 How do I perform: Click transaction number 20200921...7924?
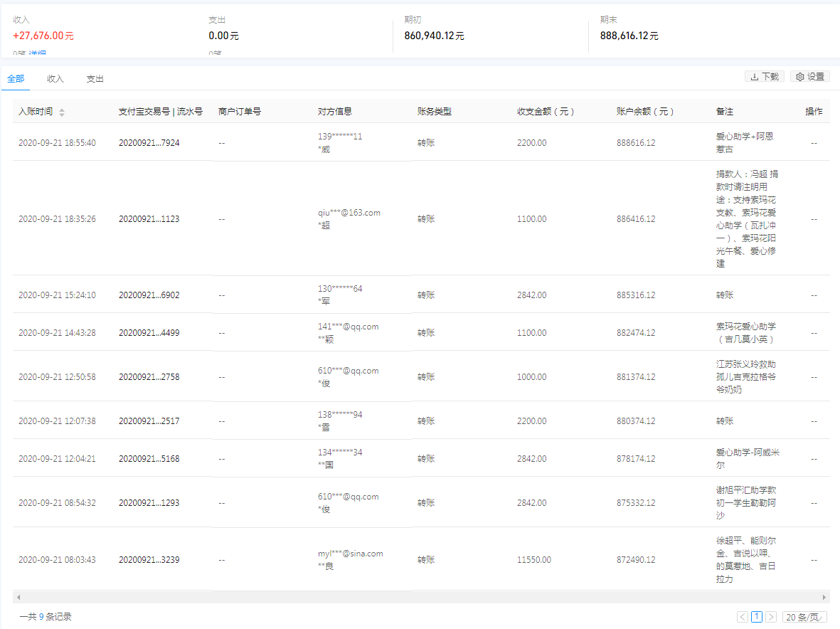149,143
